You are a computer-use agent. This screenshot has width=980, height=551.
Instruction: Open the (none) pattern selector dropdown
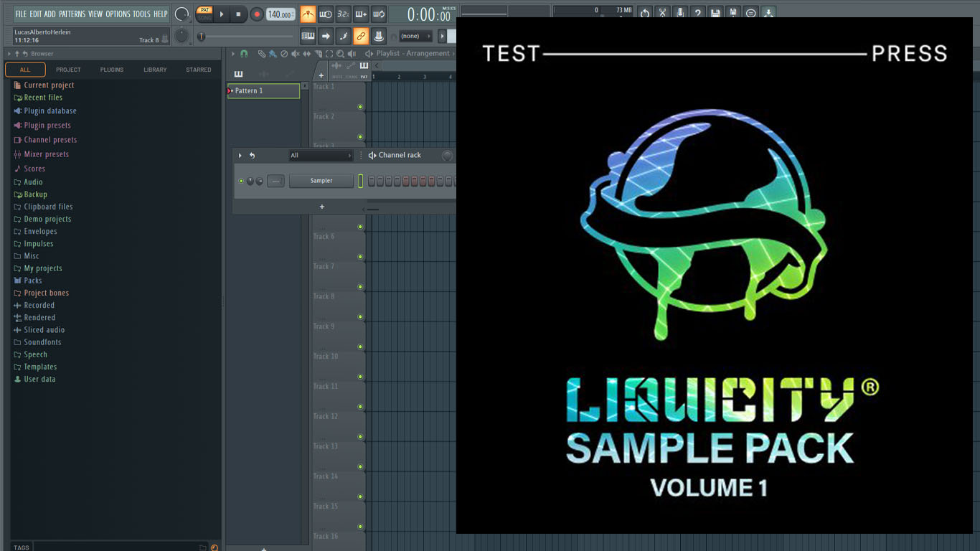pyautogui.click(x=416, y=36)
